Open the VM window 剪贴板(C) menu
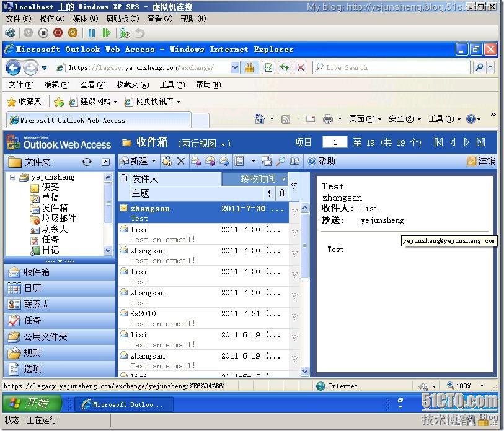The height and width of the screenshot is (431, 504). point(123,19)
